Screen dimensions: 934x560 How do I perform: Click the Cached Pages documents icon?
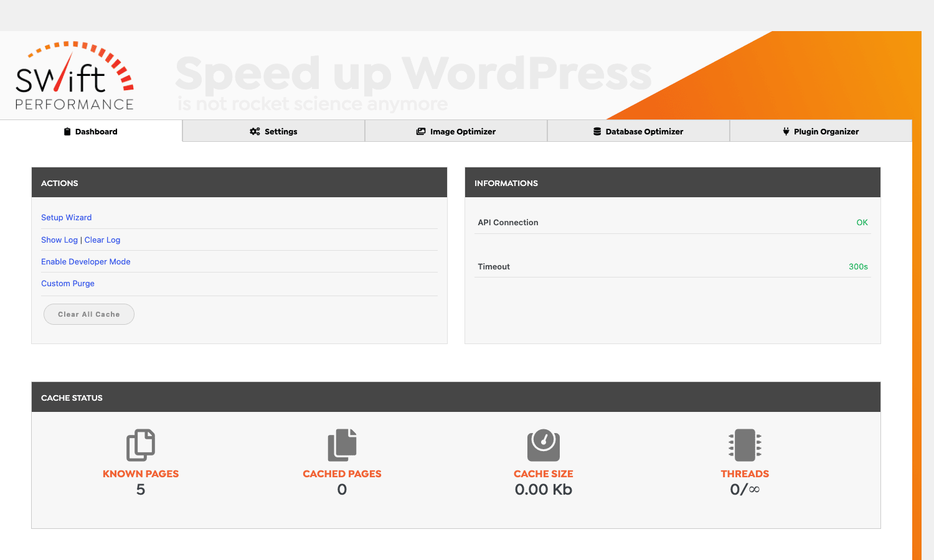click(342, 445)
